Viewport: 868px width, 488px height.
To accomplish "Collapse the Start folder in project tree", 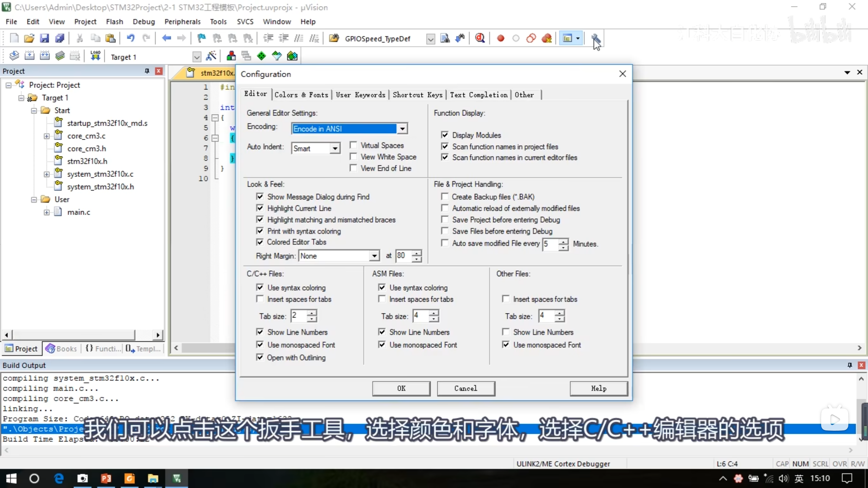I will point(34,110).
